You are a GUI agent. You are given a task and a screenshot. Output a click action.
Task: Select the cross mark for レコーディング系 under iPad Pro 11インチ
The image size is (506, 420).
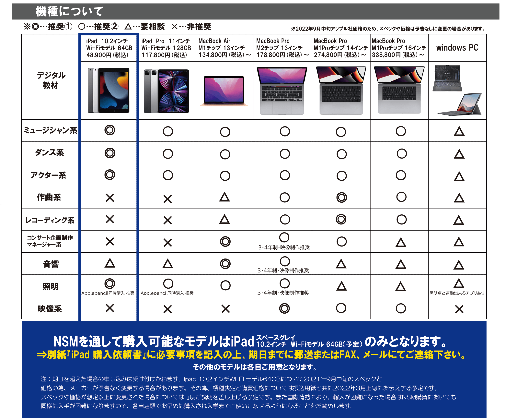coord(167,220)
